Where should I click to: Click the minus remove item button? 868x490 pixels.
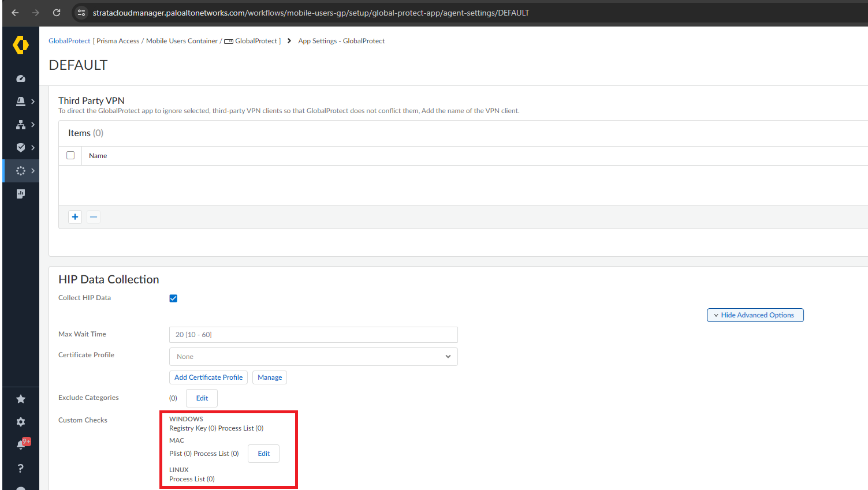pos(94,217)
